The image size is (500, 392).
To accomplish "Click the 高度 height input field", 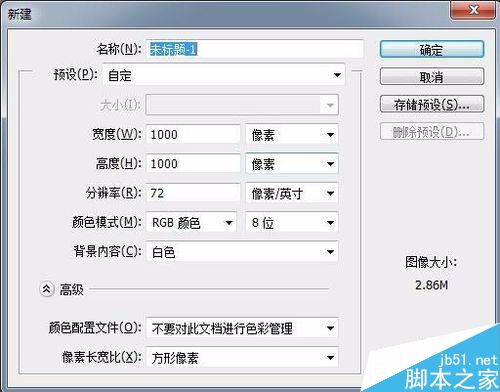I will (x=193, y=163).
